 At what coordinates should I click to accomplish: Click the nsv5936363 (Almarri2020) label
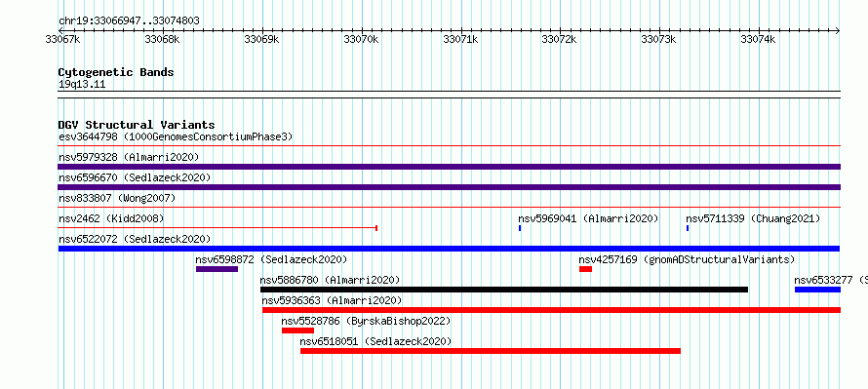pos(333,300)
